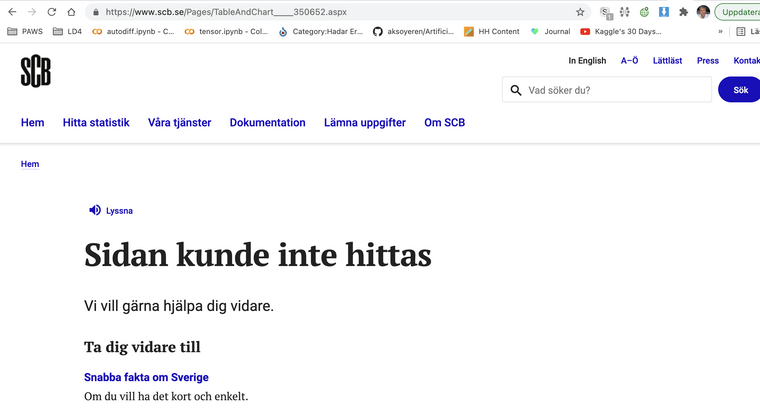Open the Snabba fakta om Sverige link
The height and width of the screenshot is (417, 760).
click(146, 377)
